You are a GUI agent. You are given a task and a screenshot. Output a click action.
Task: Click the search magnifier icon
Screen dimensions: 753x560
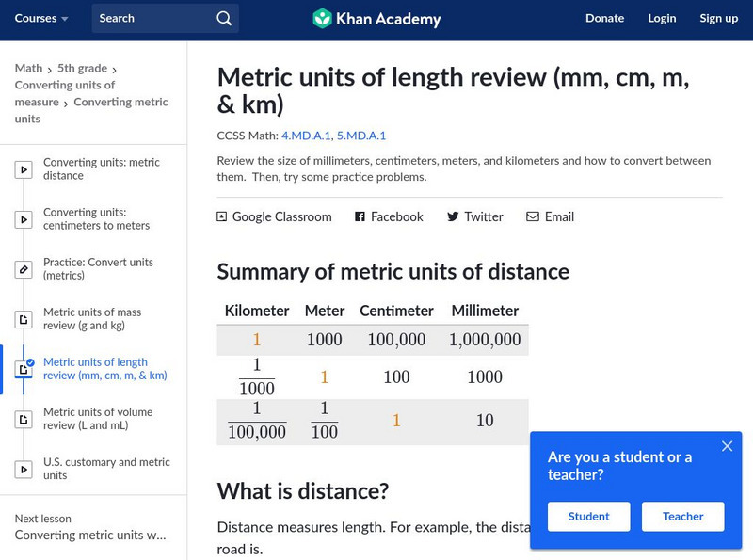pos(223,19)
